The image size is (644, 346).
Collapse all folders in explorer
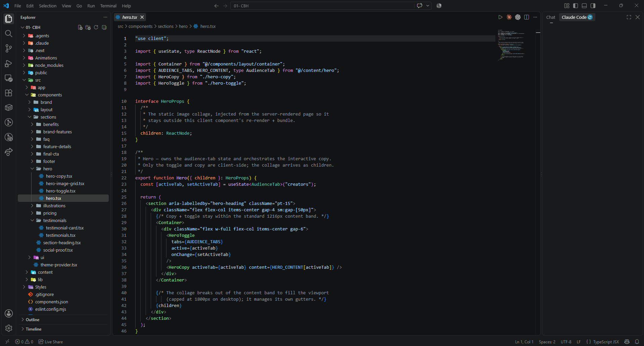[x=104, y=28]
